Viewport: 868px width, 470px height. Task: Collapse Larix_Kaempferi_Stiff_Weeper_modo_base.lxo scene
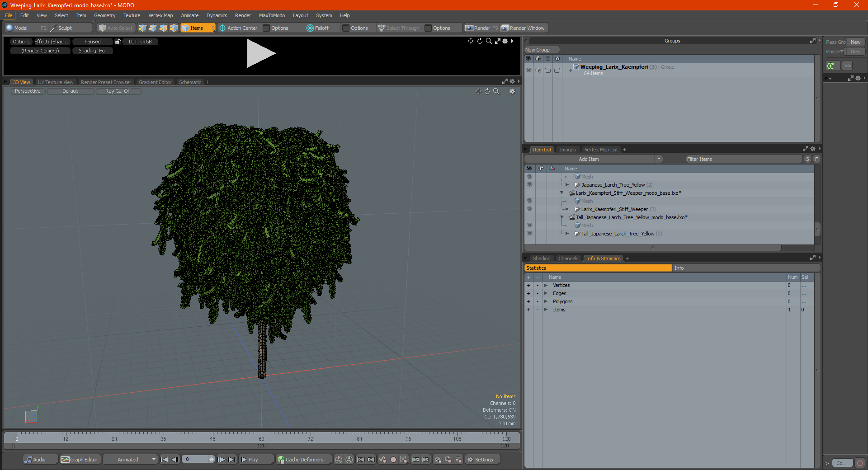[562, 193]
